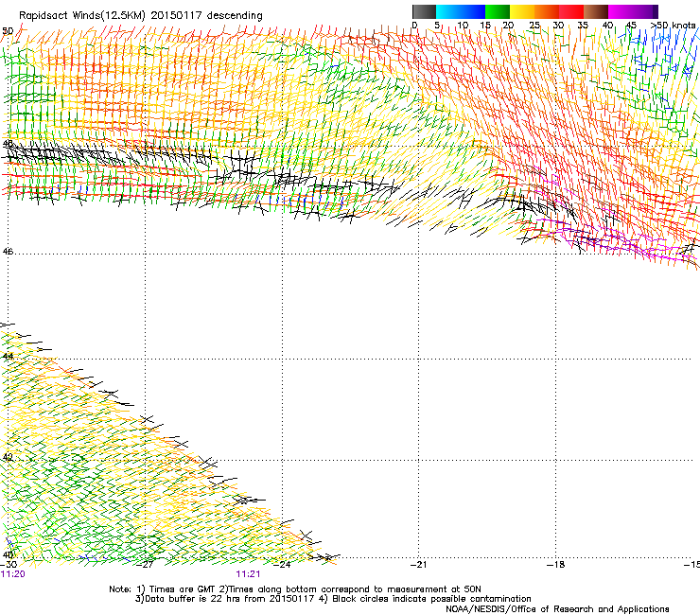This screenshot has width=700, height=615.
Task: Click the latitude label '48'
Action: click(8, 144)
